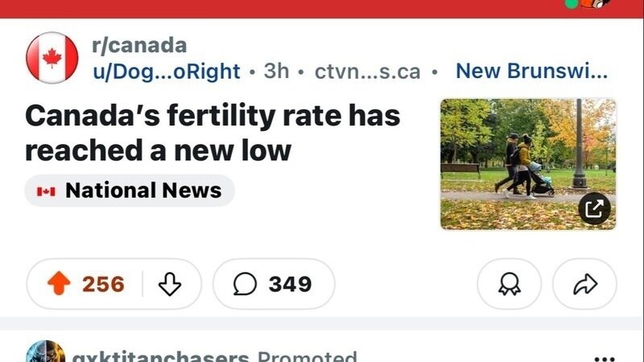
Task: Open the profile avatar in top bar
Action: (x=597, y=4)
